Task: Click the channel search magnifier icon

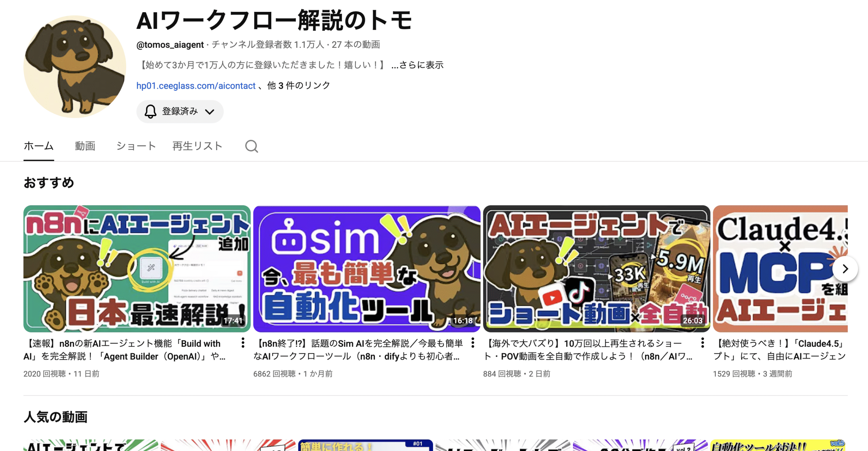Action: 251,146
